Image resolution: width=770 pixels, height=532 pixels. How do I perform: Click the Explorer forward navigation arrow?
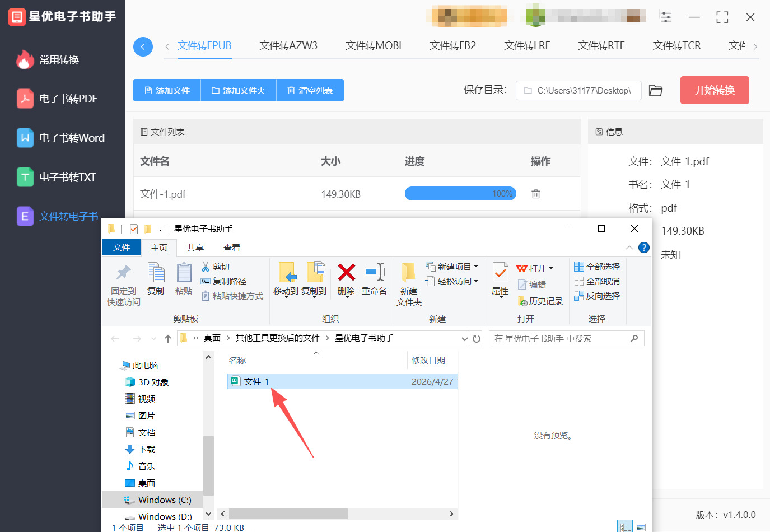[137, 339]
